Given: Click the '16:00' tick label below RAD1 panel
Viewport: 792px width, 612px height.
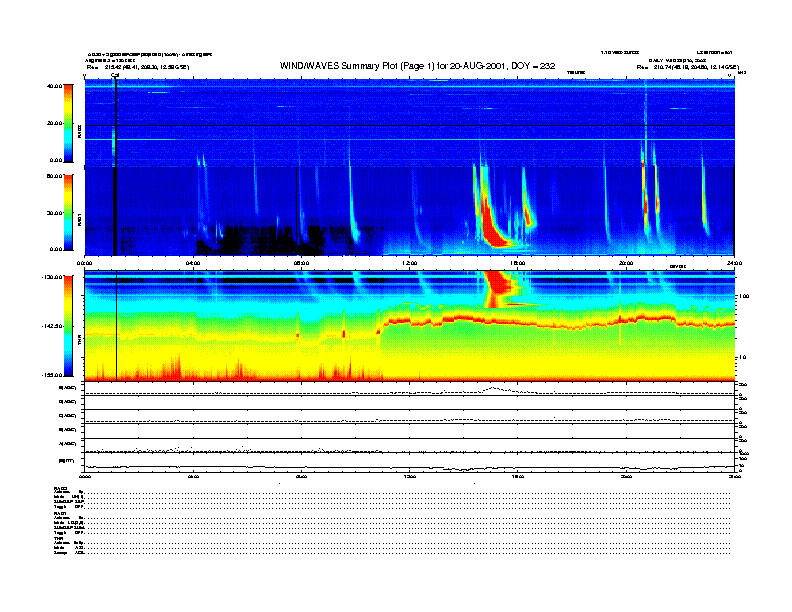Looking at the screenshot, I should 518,263.
